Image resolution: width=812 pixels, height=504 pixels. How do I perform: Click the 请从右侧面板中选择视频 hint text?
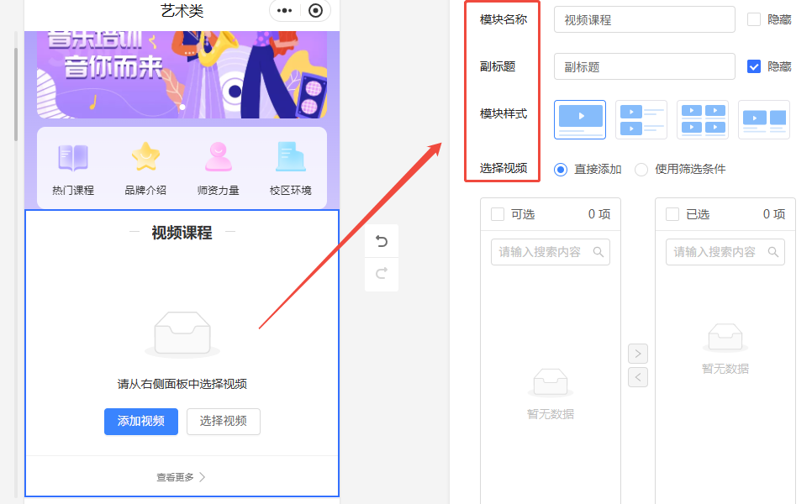pyautogui.click(x=182, y=384)
